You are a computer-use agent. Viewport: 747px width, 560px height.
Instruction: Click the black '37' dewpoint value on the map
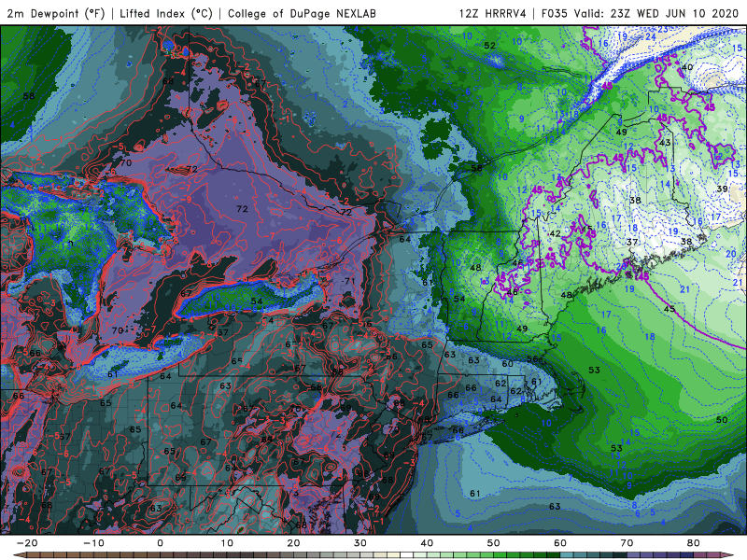click(x=632, y=243)
